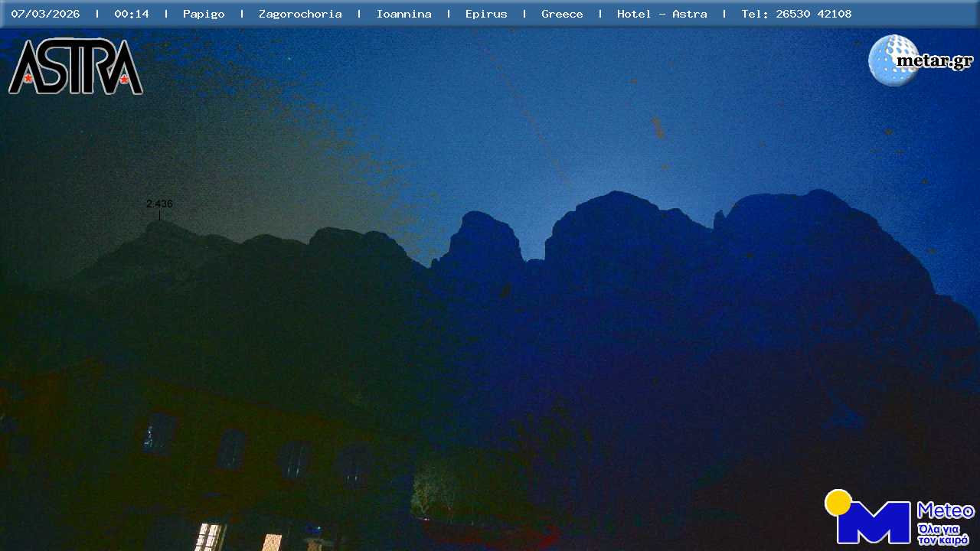980x551 pixels.
Task: Click the Greek Meteo slogan text
Action: coord(943,534)
